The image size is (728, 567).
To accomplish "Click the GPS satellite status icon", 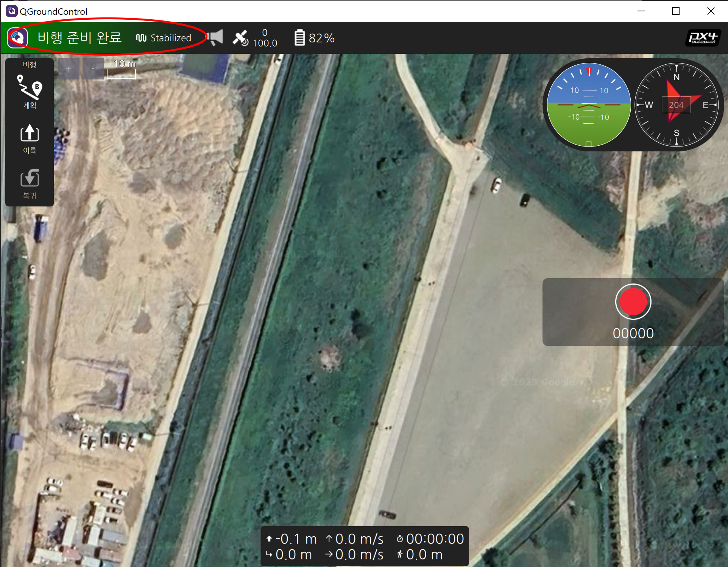I will [x=240, y=38].
